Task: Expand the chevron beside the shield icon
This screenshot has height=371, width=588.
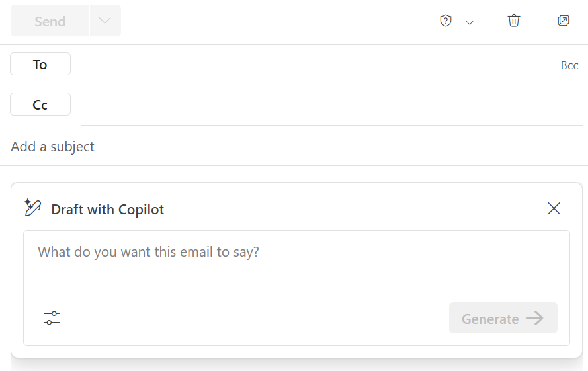Action: click(470, 22)
